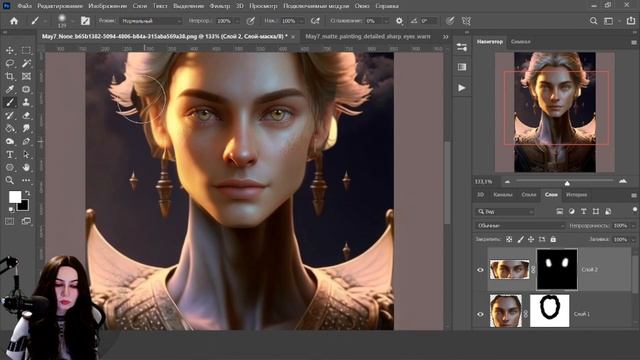Set the foreground color white swatch
This screenshot has height=360, width=640.
[15, 197]
